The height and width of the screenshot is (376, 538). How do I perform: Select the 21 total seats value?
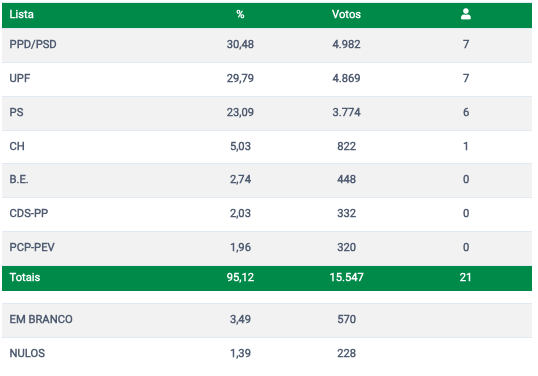pos(466,277)
